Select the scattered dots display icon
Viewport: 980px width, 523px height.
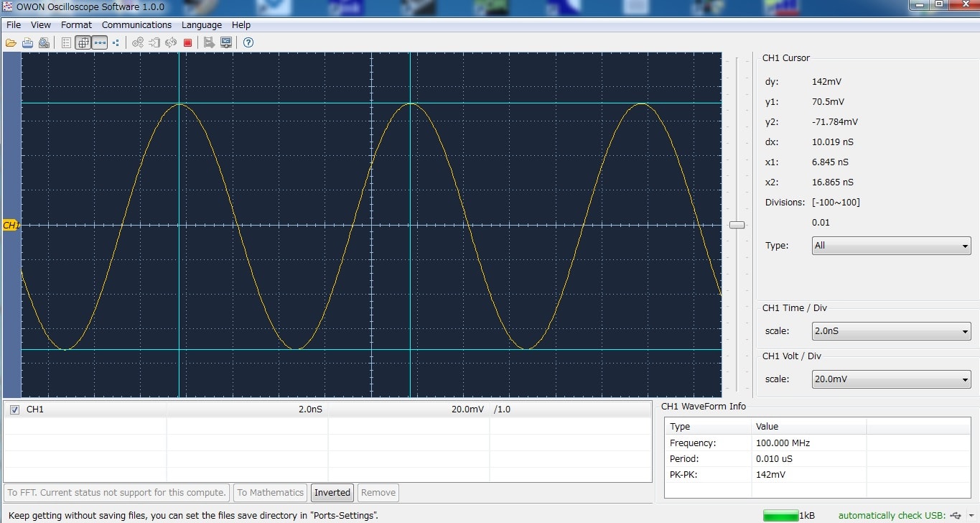click(x=116, y=43)
